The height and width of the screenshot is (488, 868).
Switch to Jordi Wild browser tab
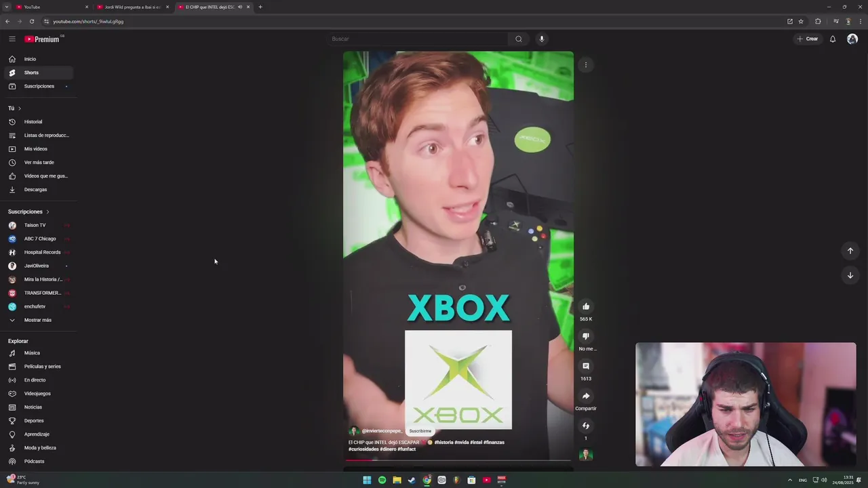coord(132,7)
